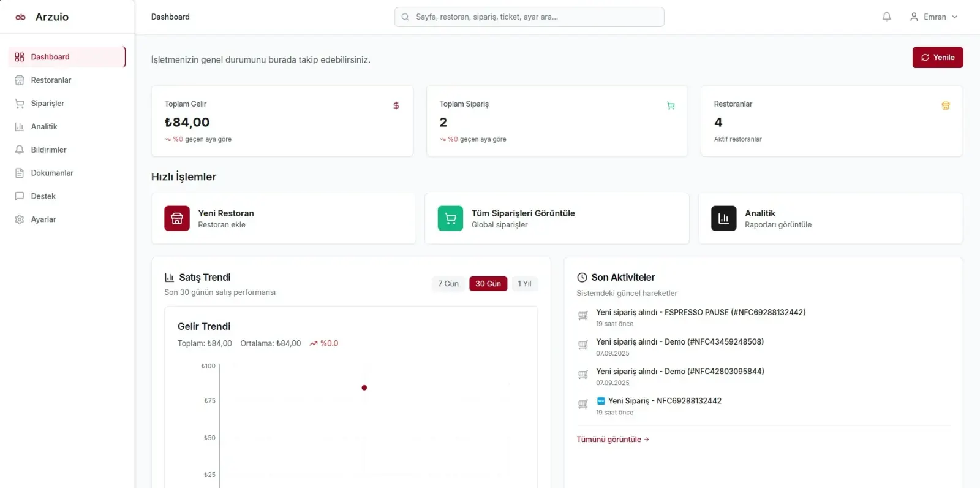Click the Yeni sipariş alındı - Demo (#NFC42803095844) text
The image size is (980, 488).
(680, 372)
